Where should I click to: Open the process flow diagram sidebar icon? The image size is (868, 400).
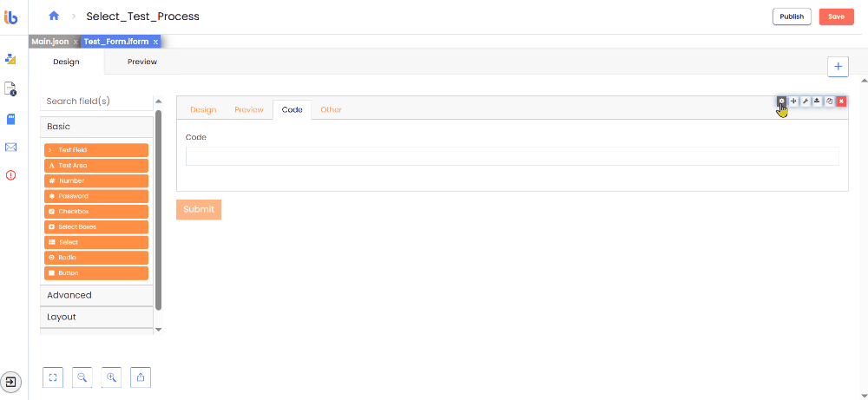(10, 59)
